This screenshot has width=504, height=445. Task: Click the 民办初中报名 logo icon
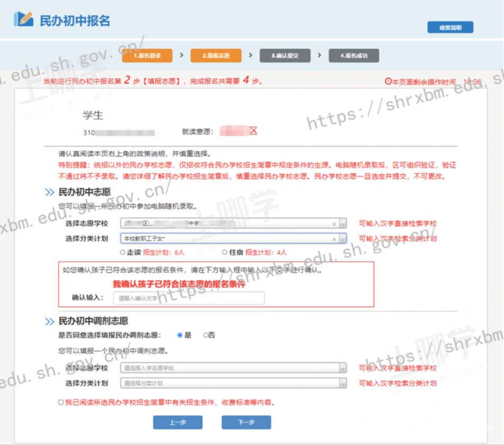point(23,20)
